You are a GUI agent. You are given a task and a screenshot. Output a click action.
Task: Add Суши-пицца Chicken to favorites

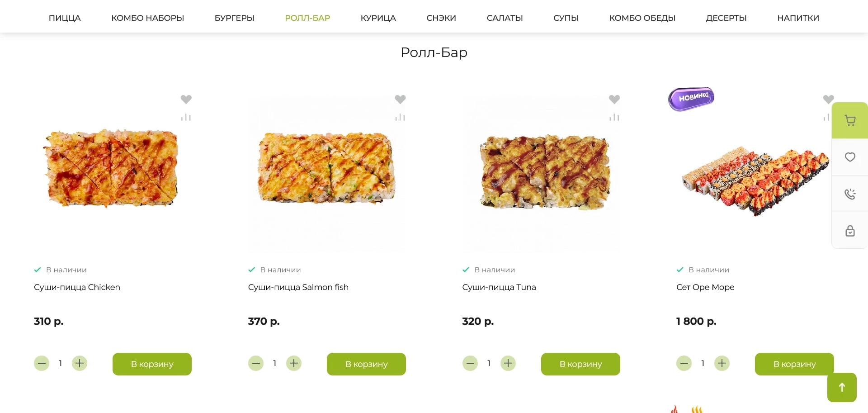(x=186, y=99)
